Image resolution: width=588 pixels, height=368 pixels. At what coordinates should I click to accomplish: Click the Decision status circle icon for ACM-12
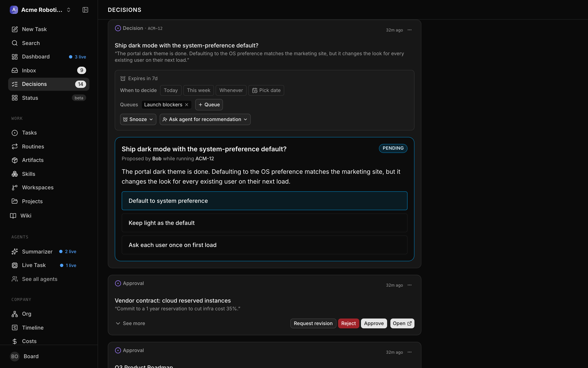118,28
